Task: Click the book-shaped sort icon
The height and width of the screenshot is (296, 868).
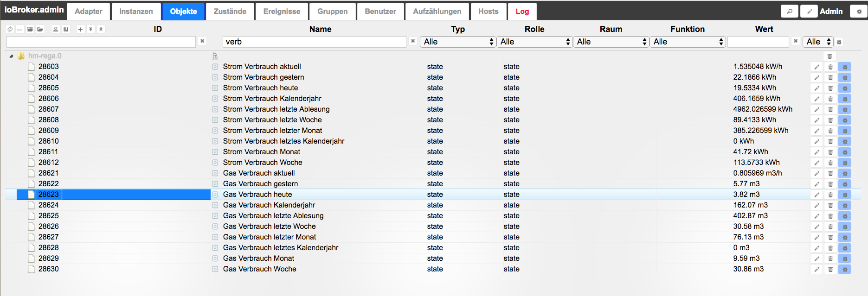Action: pos(66,29)
